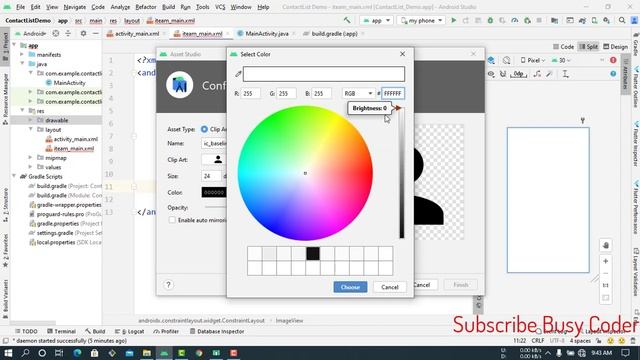
Task: Open the RGB color mode dropdown
Action: 358,93
